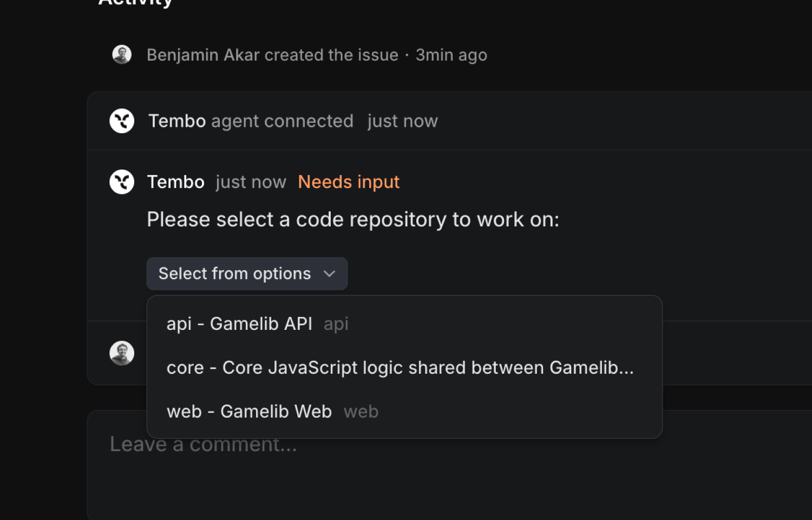
Task: Click Benjamin Akar's avatar next to issue creation
Action: click(122, 54)
